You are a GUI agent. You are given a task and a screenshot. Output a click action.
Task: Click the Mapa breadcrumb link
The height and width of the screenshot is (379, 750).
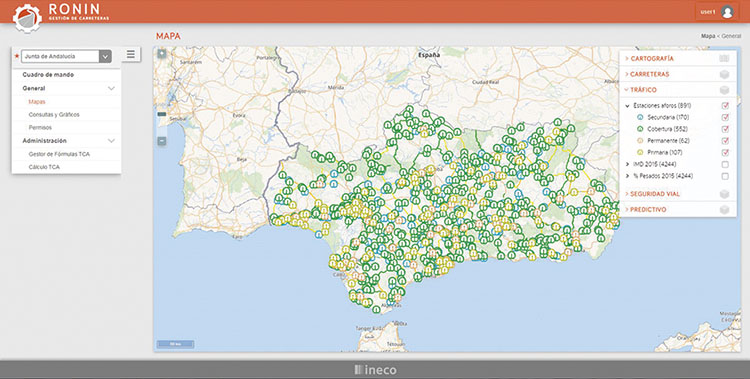point(708,36)
